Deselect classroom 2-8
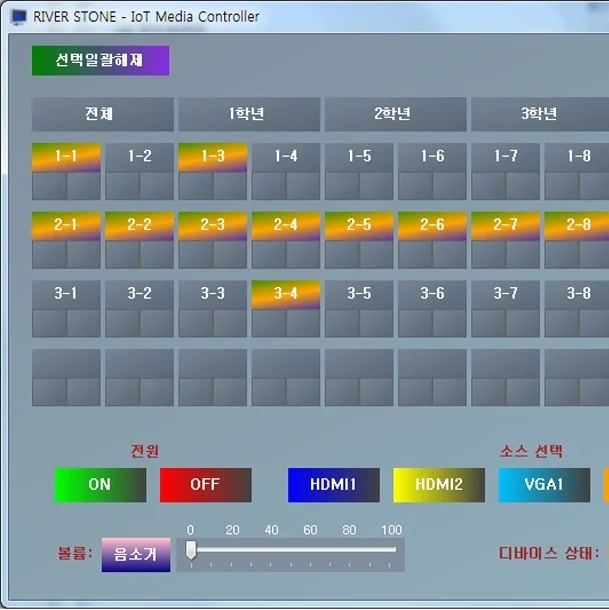 (x=577, y=226)
